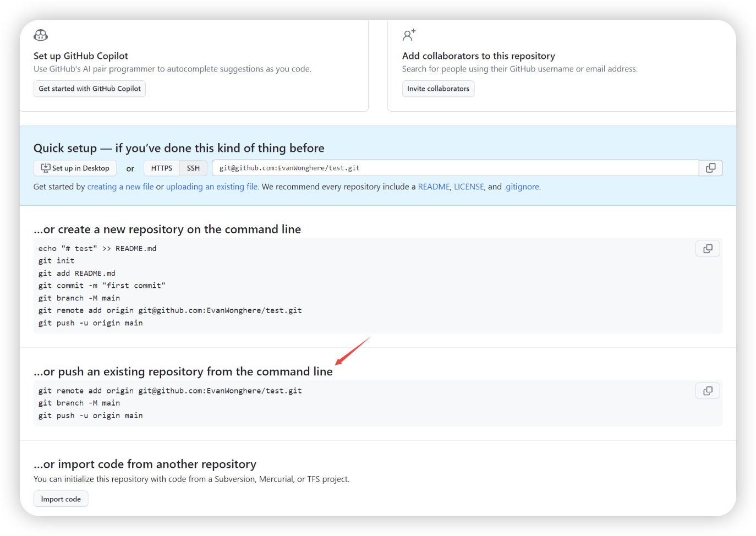Open the creating a new file link
The image size is (756, 536).
[x=120, y=187]
